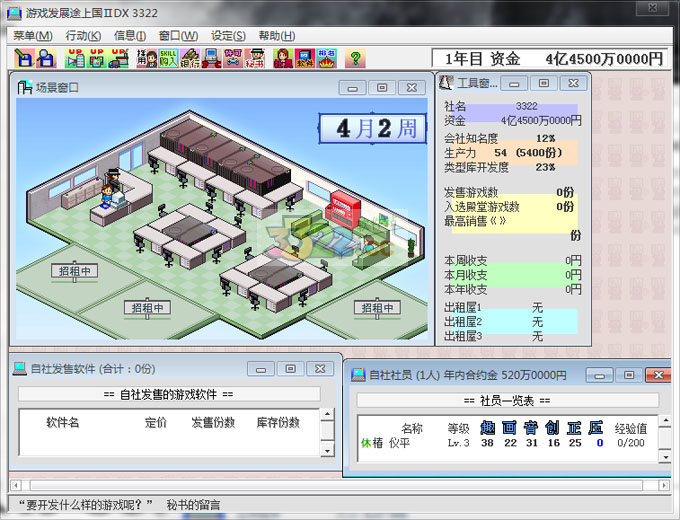This screenshot has width=680, height=520.
Task: Close the 自社社员 window
Action: [x=658, y=375]
